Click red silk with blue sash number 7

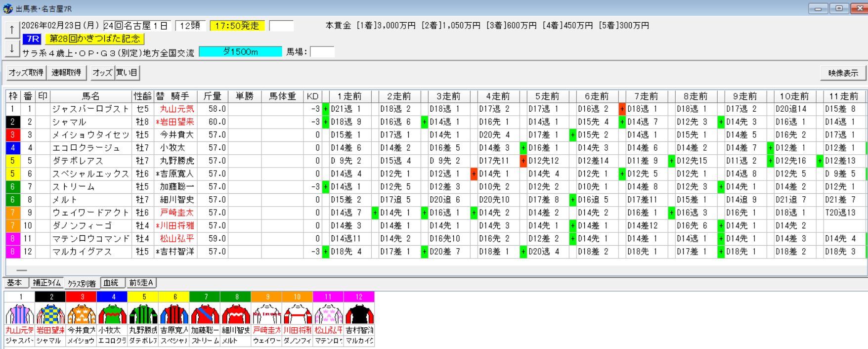(205, 314)
